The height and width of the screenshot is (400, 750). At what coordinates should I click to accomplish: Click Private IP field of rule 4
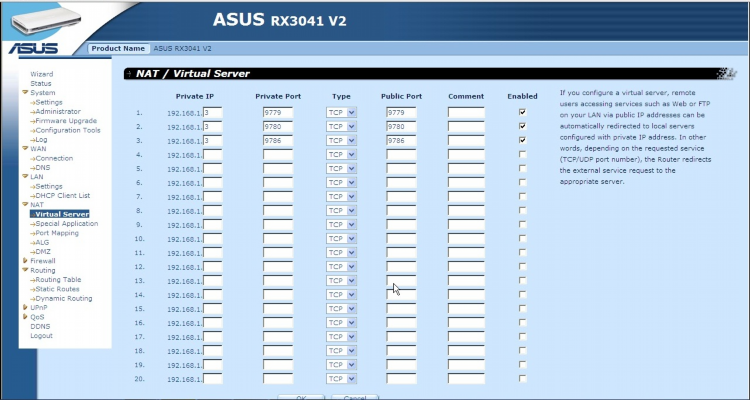213,155
